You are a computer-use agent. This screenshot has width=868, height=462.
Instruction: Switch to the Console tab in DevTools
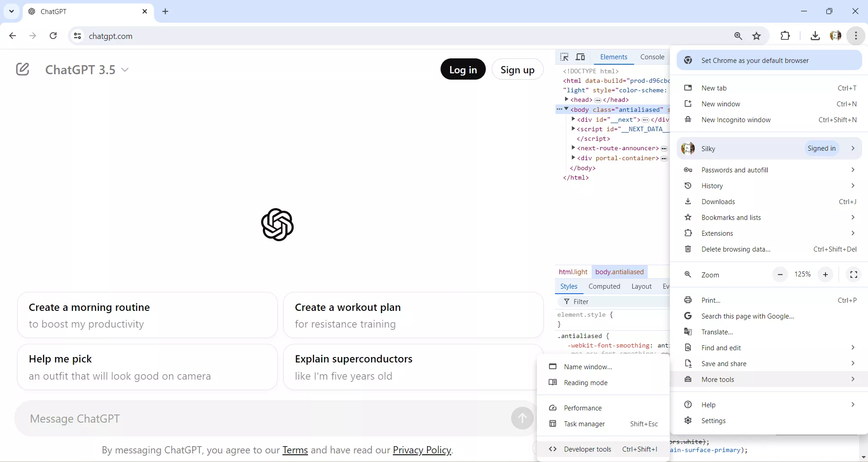(x=652, y=57)
